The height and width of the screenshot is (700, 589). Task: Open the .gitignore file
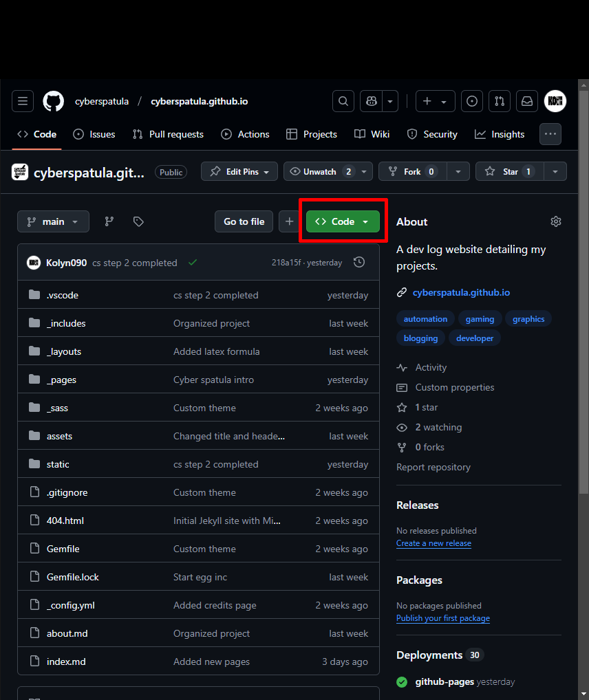click(67, 492)
